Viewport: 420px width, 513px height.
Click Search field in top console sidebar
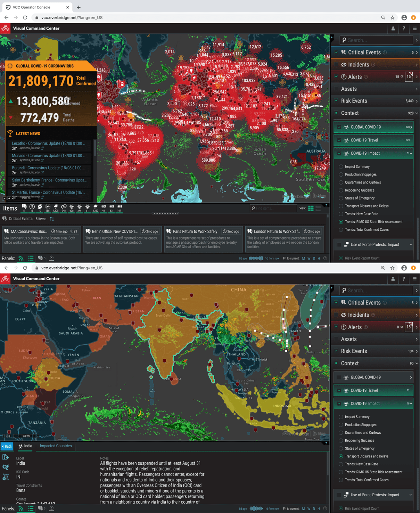pos(377,40)
